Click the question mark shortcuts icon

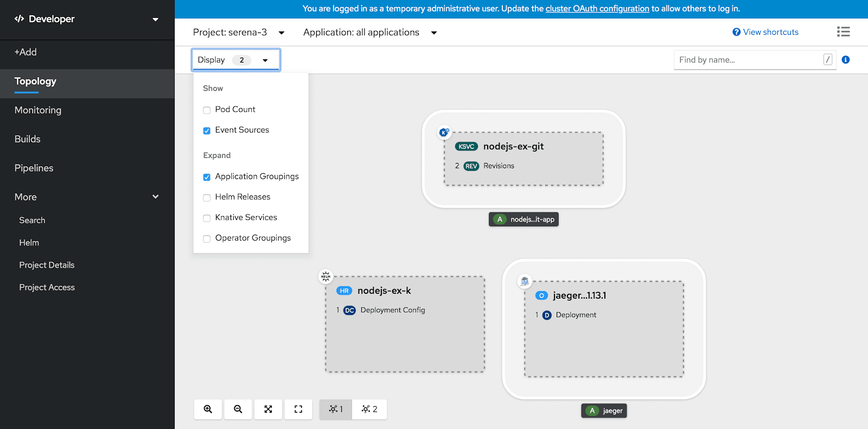tap(736, 32)
